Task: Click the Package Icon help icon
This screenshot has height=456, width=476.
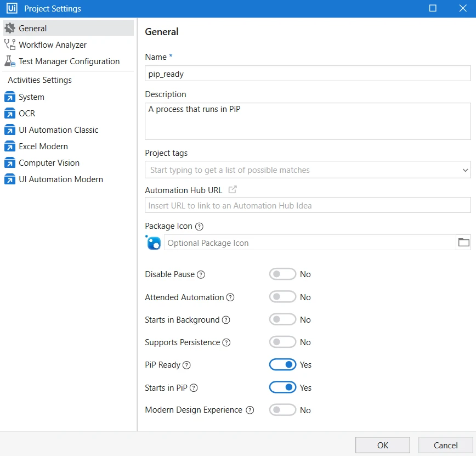Action: coord(199,226)
